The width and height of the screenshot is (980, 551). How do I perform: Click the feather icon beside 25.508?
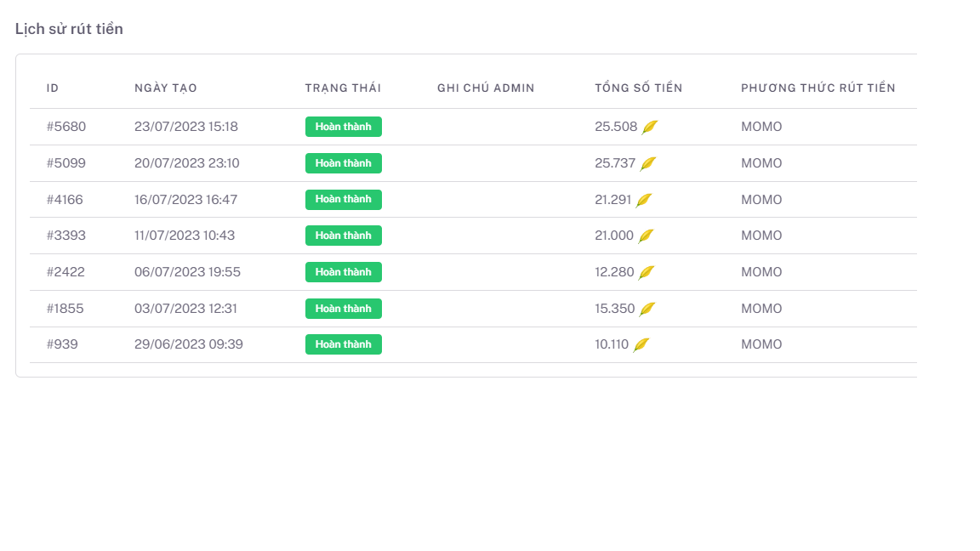(x=650, y=127)
